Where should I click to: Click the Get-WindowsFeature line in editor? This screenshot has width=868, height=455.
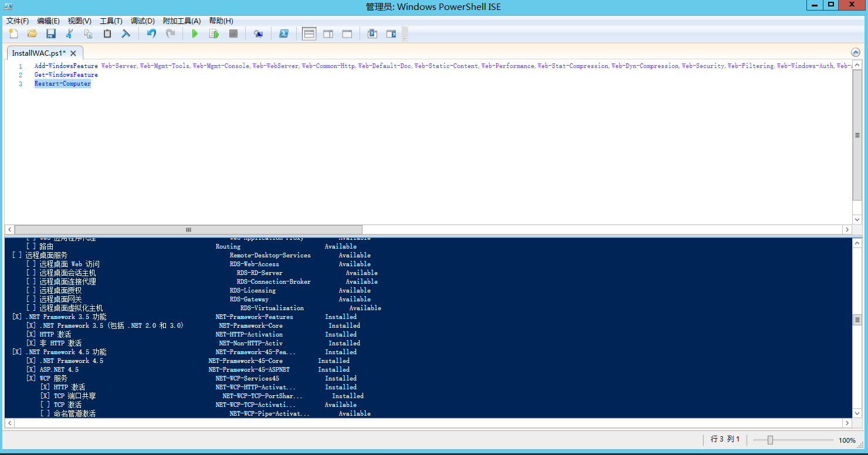pos(66,75)
